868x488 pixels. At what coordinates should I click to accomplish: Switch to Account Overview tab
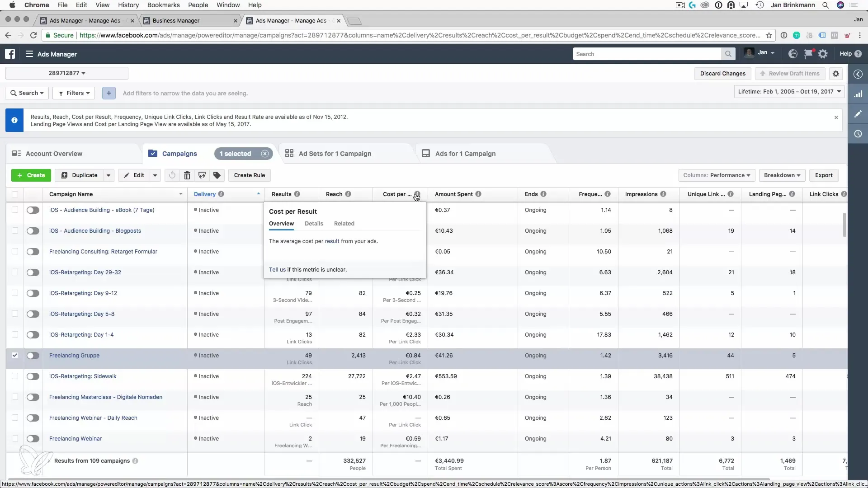click(54, 154)
